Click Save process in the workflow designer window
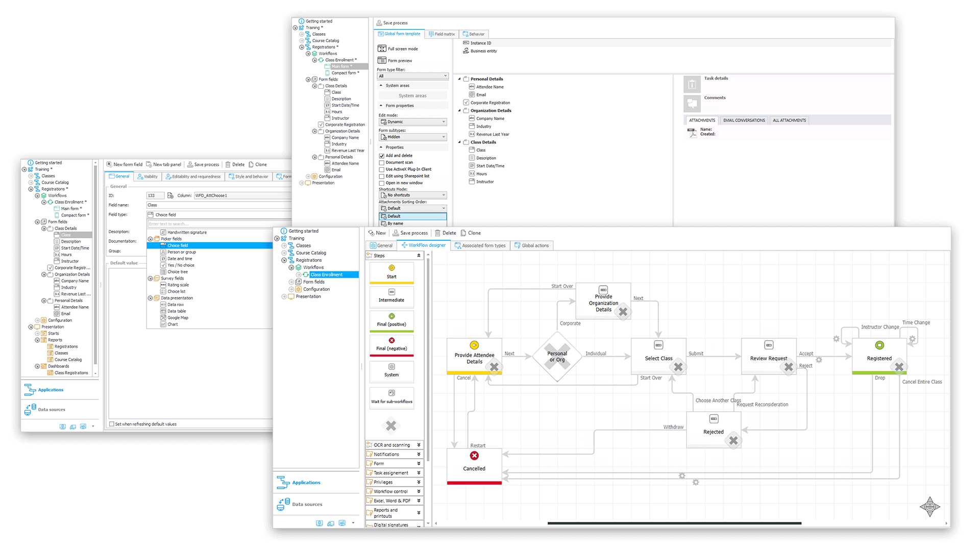 [x=410, y=233]
